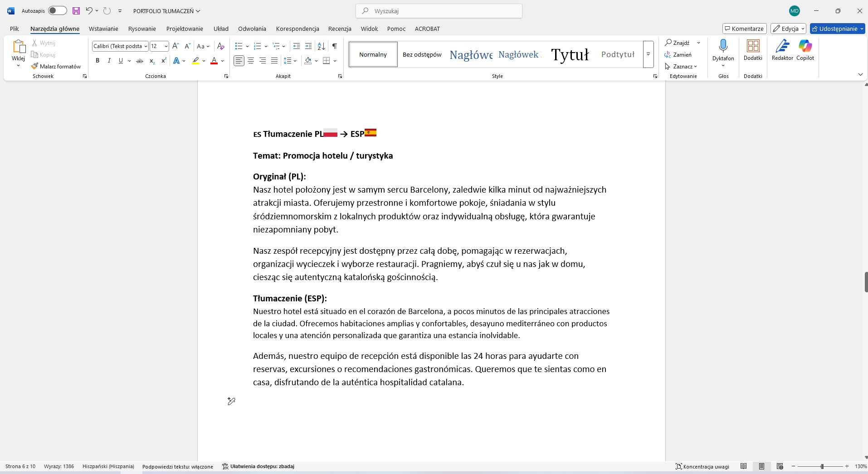Decrease font size with the smaller A icon
Screen dimensions: 868x474
(x=187, y=46)
